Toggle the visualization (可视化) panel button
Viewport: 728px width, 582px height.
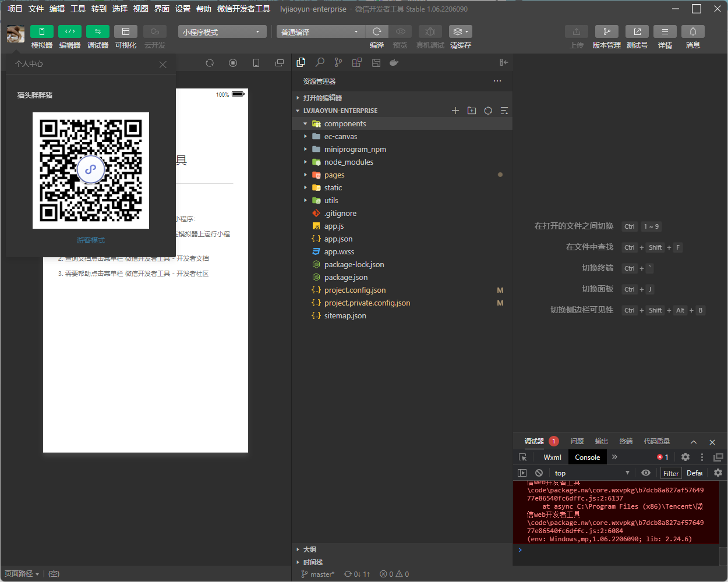[x=126, y=31]
